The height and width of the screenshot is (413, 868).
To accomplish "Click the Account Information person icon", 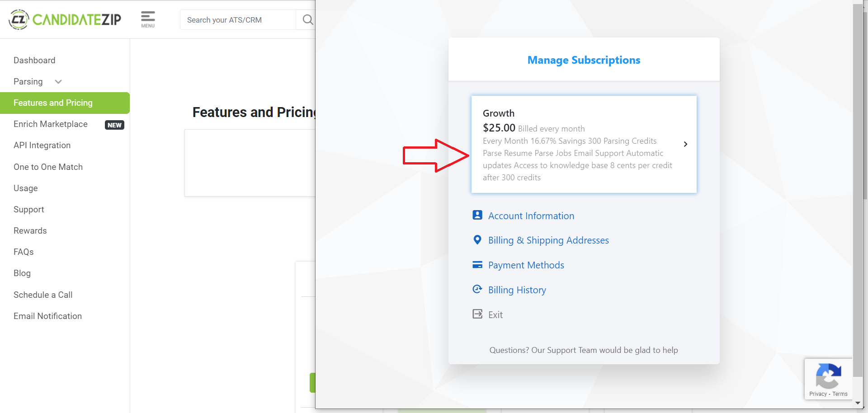I will coord(477,215).
